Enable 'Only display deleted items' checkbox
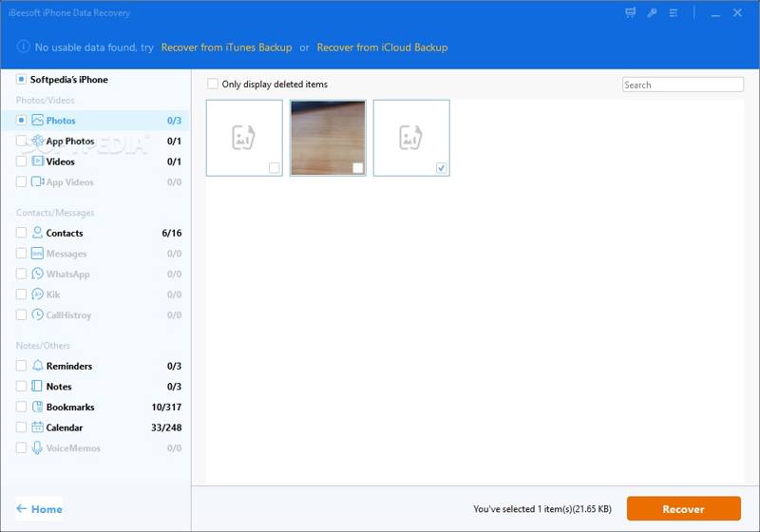Image resolution: width=760 pixels, height=532 pixels. pyautogui.click(x=212, y=84)
